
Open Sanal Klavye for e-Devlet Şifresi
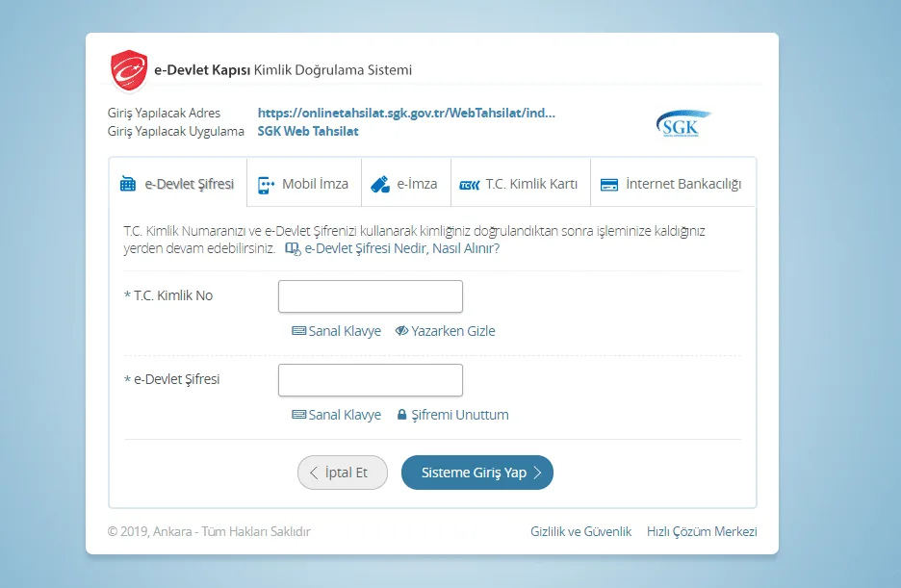[337, 415]
